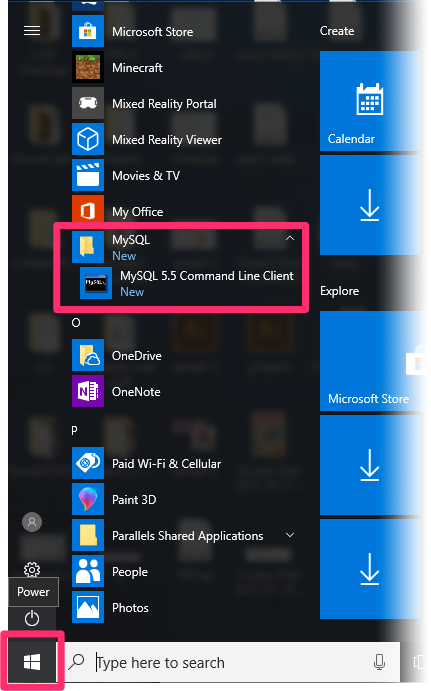The width and height of the screenshot is (431, 691).
Task: Open Paint 3D app
Action: point(115,499)
